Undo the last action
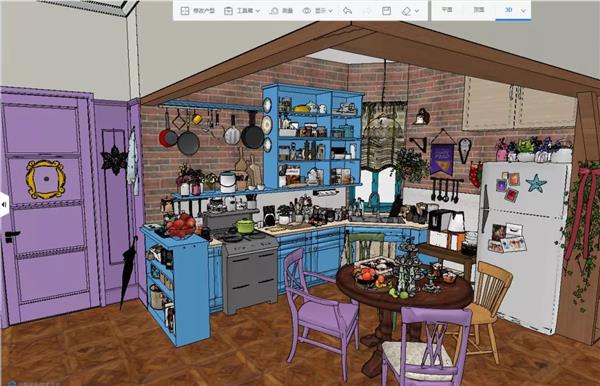The image size is (600, 386). pyautogui.click(x=347, y=11)
